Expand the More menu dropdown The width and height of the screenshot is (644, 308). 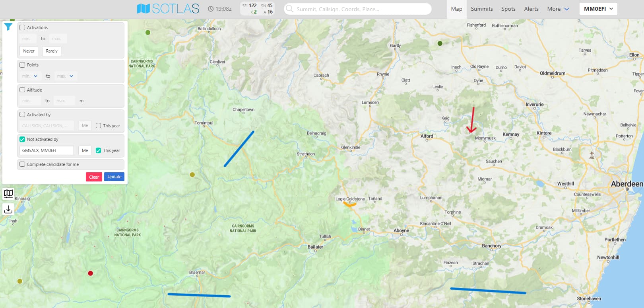click(x=558, y=9)
